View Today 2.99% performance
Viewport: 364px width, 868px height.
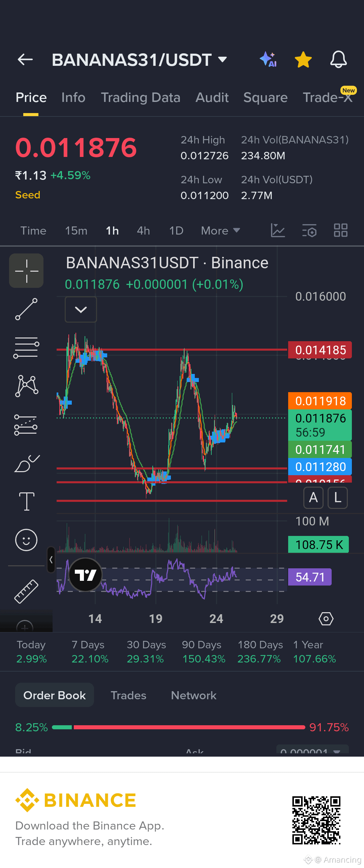[32, 652]
